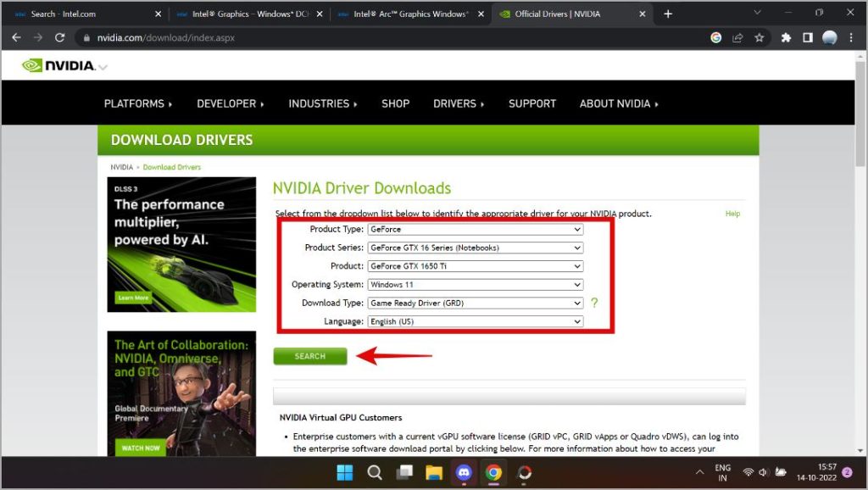Click the Help link
Image resolution: width=868 pixels, height=490 pixels.
pos(732,213)
